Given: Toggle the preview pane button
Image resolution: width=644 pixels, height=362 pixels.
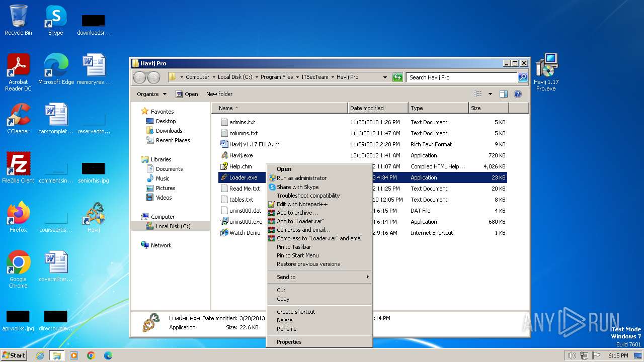Looking at the screenshot, I should 504,94.
